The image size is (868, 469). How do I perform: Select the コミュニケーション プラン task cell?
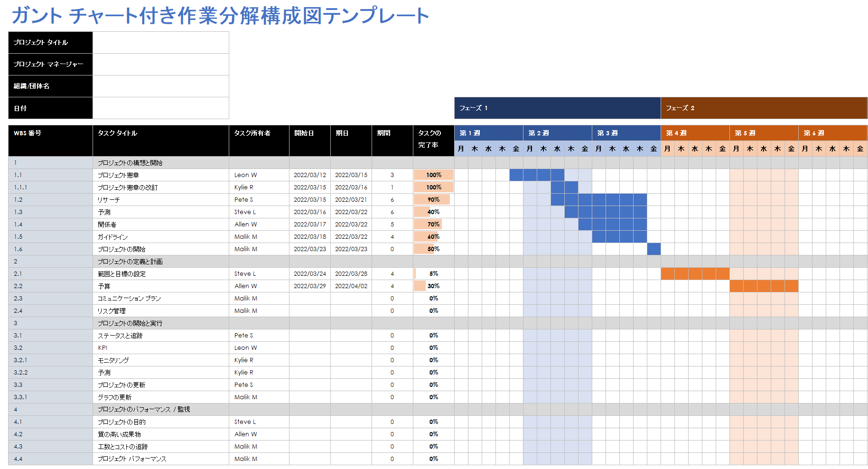[161, 299]
